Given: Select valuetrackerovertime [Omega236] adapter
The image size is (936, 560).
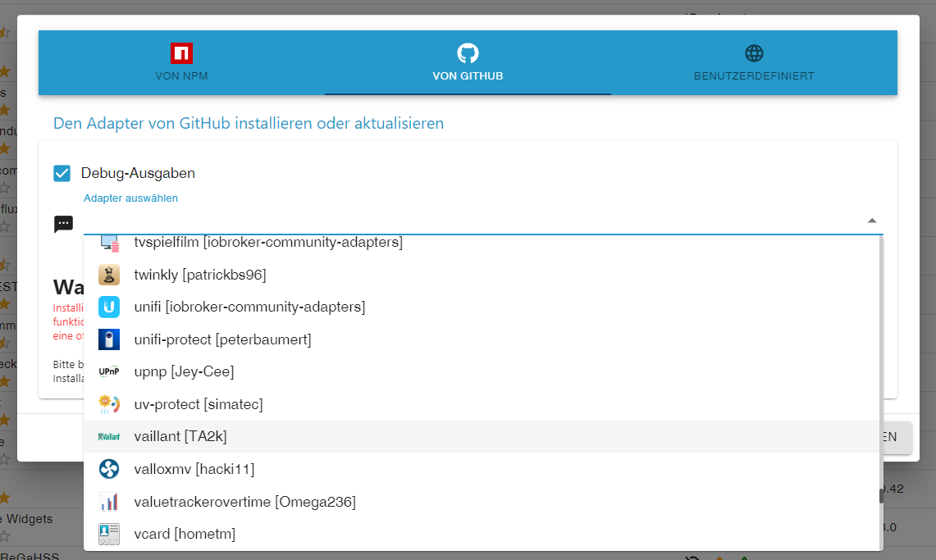Looking at the screenshot, I should [x=482, y=502].
